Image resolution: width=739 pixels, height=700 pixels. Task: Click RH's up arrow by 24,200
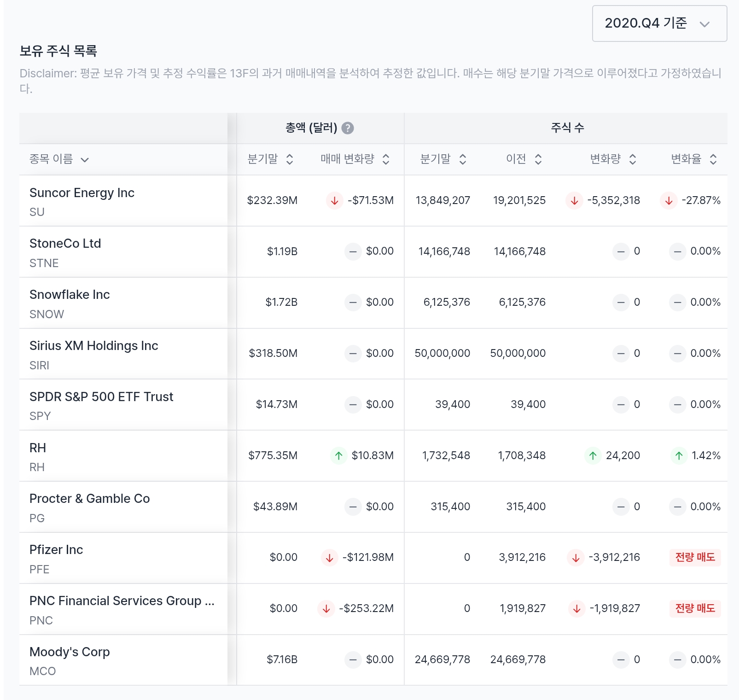593,456
